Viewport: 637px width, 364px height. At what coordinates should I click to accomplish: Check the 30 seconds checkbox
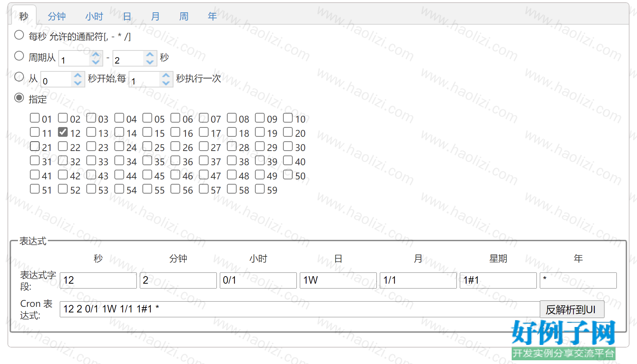tap(288, 146)
